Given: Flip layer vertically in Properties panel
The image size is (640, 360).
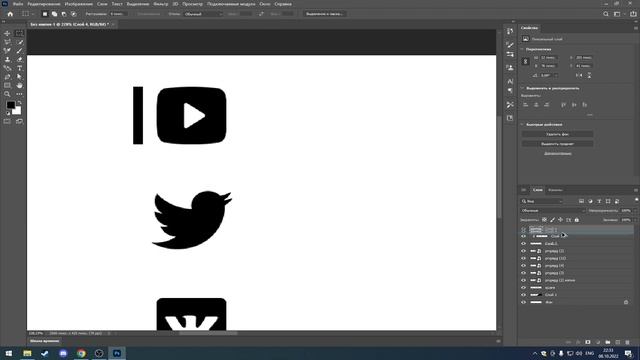Looking at the screenshot, I should click(x=589, y=76).
